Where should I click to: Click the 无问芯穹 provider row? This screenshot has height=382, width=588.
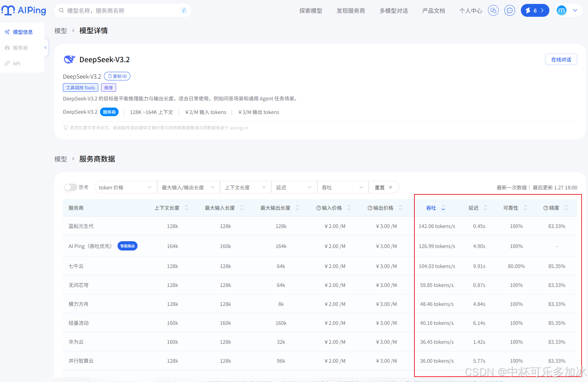(x=320, y=285)
